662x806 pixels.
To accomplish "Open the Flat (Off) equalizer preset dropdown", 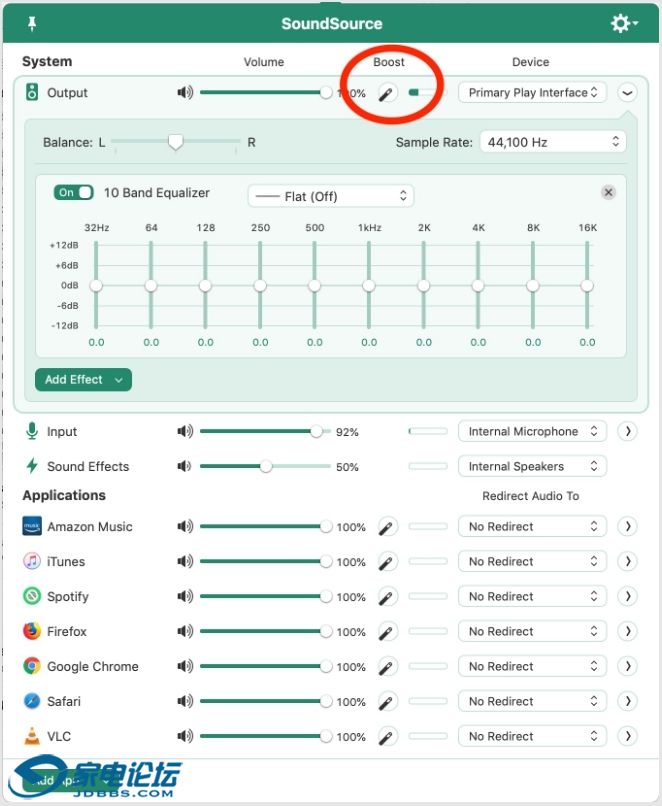I will tap(331, 196).
